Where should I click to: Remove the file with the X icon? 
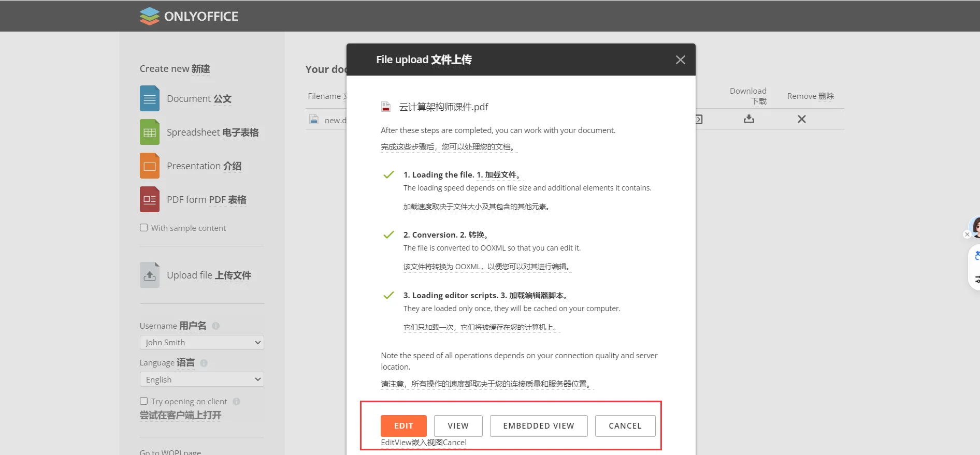click(802, 119)
